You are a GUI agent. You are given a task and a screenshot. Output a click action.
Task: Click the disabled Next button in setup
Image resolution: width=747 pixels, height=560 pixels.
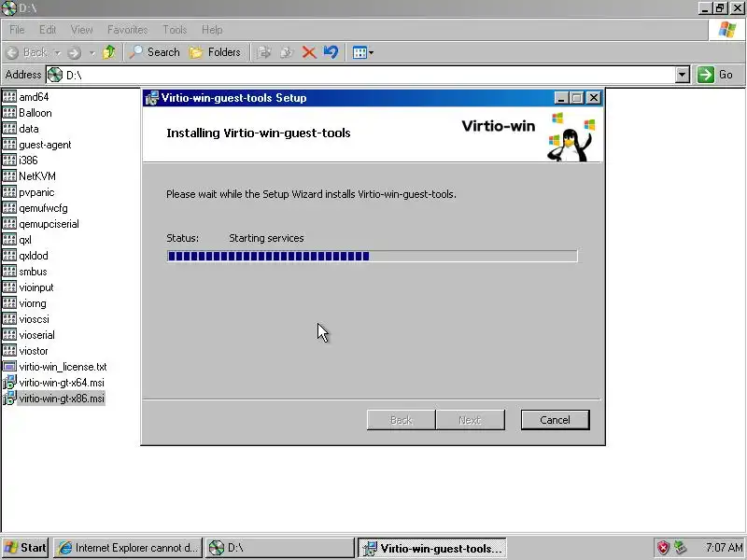click(x=471, y=420)
